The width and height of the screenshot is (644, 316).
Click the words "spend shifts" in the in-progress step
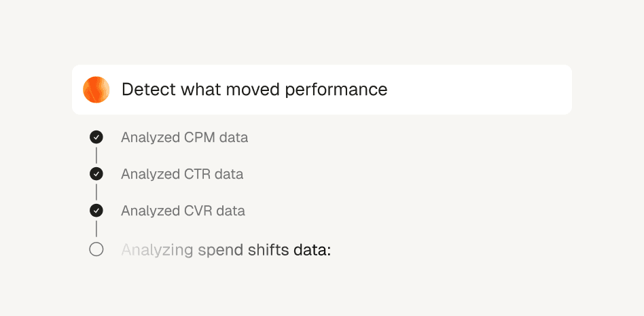coord(243,249)
